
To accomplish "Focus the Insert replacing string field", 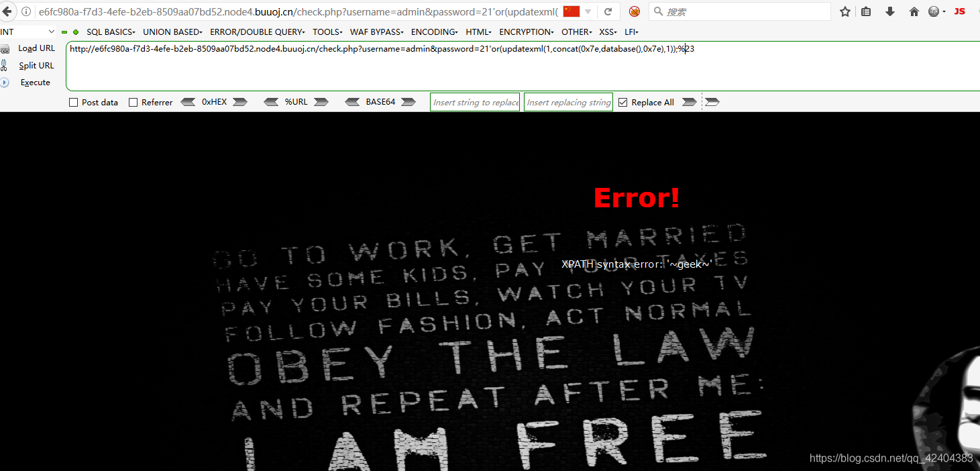I will point(568,102).
